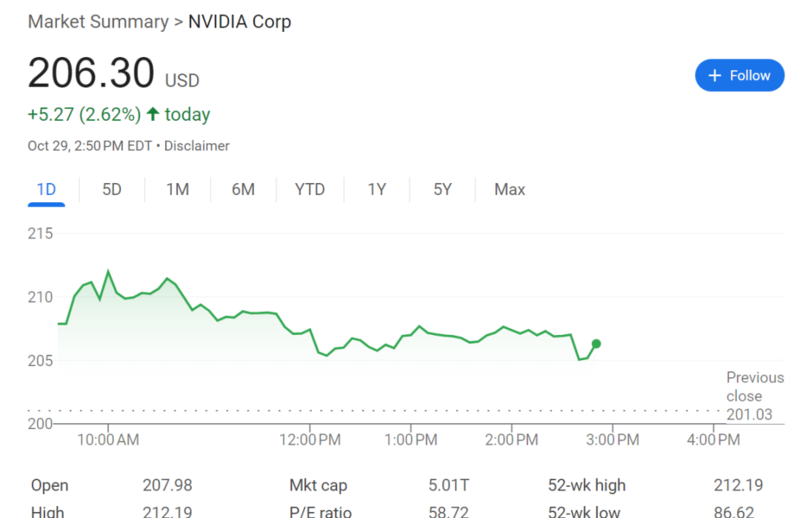The height and width of the screenshot is (518, 800).
Task: Click the plus icon on Follow button
Action: point(714,76)
